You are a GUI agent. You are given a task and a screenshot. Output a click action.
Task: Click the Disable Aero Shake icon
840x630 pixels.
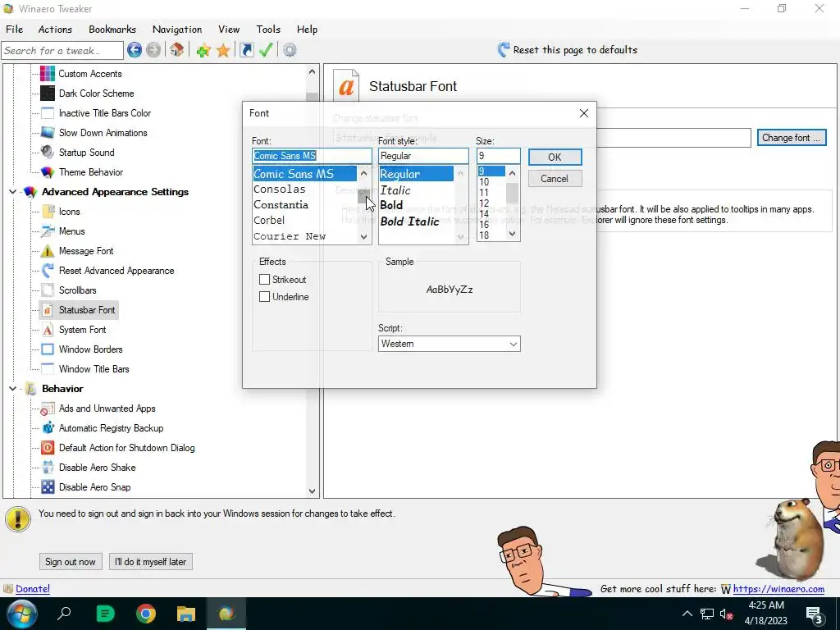(48, 467)
